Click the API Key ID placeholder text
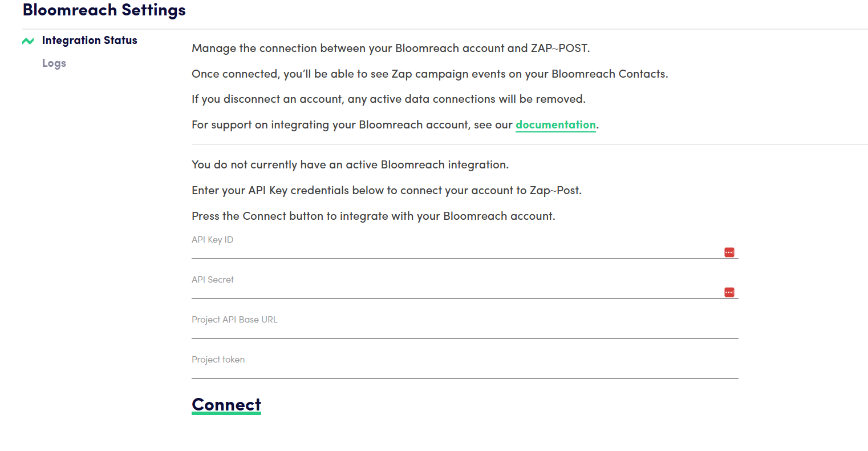Screen dimensions: 868x451 tap(212, 239)
